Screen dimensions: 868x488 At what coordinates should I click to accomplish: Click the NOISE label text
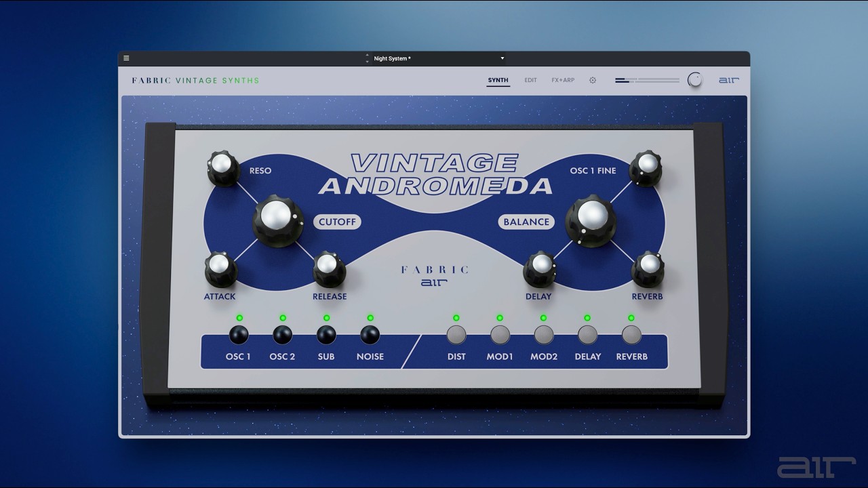(370, 357)
